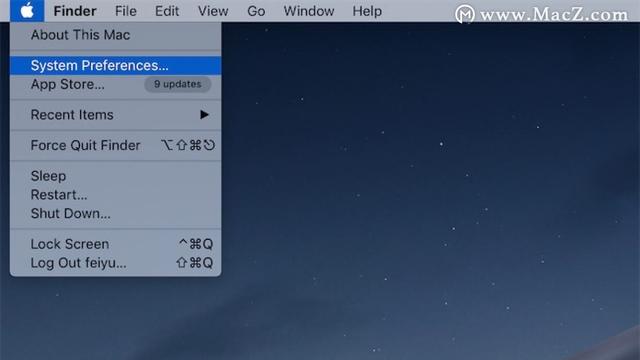The image size is (640, 360).
Task: Open the Finder menu
Action: click(75, 11)
